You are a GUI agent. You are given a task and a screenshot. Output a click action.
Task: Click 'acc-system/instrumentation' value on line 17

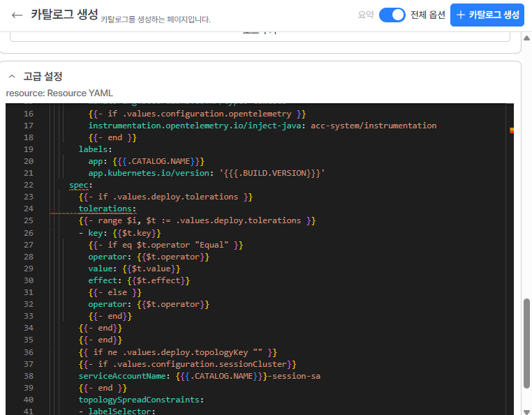click(374, 126)
